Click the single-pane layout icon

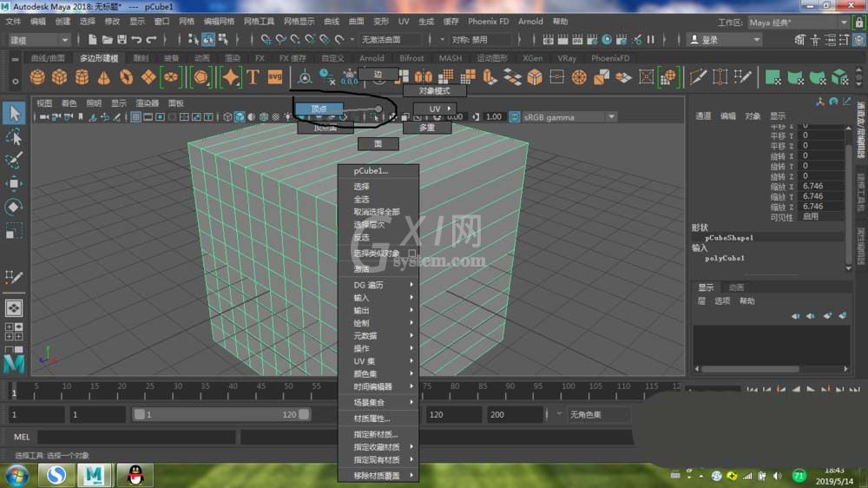pyautogui.click(x=14, y=308)
